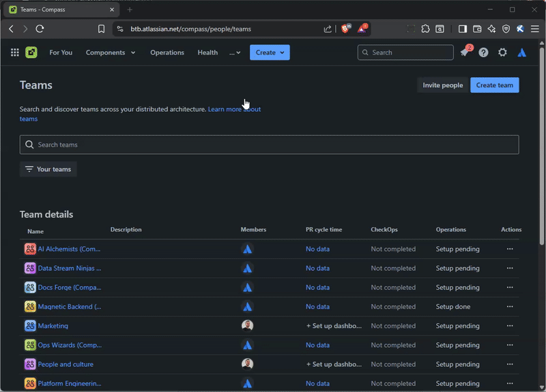Click the Marketing member avatar photo
This screenshot has width=546, height=392.
[247, 326]
